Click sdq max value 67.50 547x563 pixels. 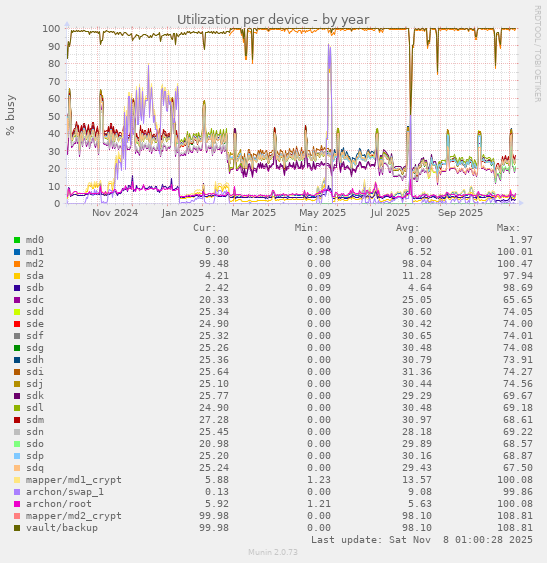(518, 468)
